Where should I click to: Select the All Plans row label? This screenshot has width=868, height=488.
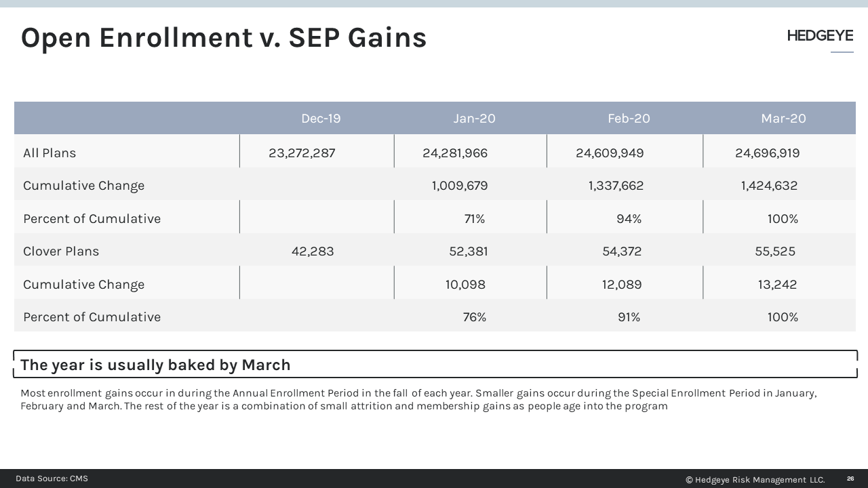(x=50, y=152)
